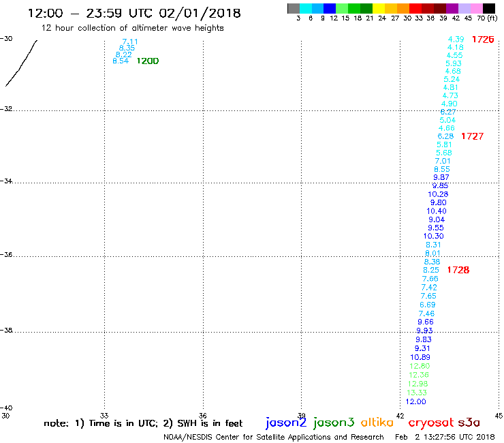Click the yellow swatch in the color scale
The width and height of the screenshot is (504, 443).
coord(379,8)
